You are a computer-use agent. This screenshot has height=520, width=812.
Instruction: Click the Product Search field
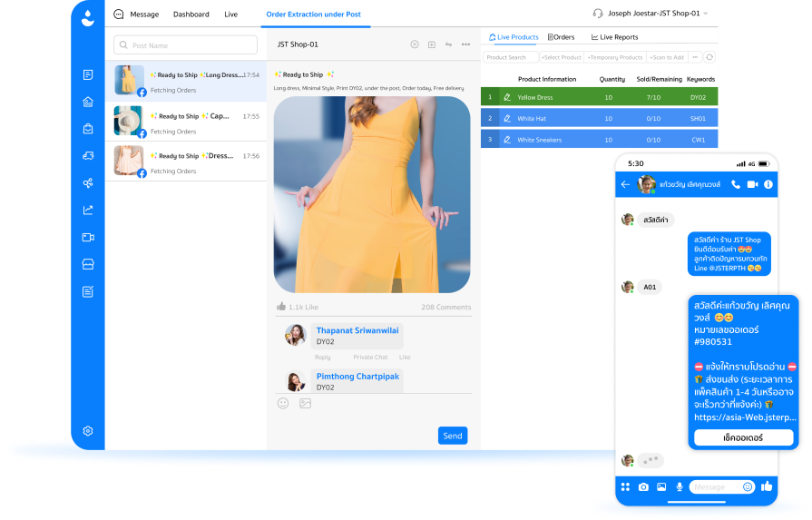coord(511,57)
